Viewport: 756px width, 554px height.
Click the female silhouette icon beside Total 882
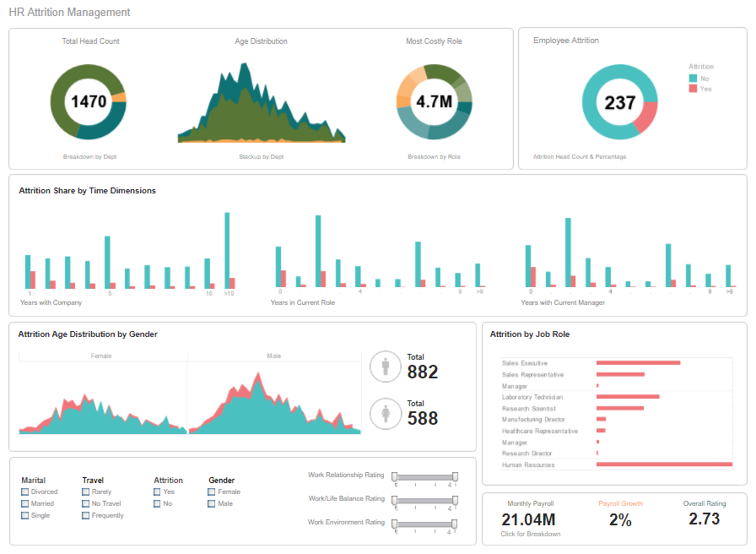coord(386,366)
